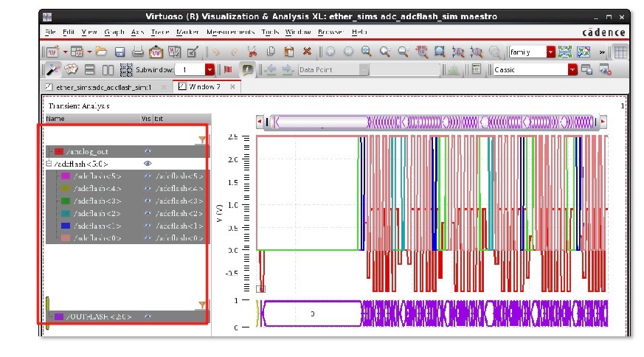The height and width of the screenshot is (357, 644).
Task: Click the new subwindow layout icon
Action: pos(77,52)
